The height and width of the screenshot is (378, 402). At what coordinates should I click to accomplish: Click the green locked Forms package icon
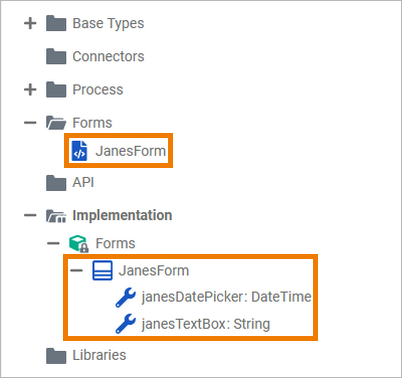pyautogui.click(x=79, y=243)
